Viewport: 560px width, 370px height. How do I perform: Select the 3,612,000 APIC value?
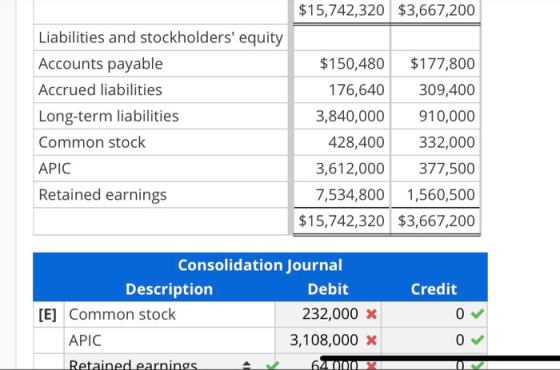pos(350,169)
